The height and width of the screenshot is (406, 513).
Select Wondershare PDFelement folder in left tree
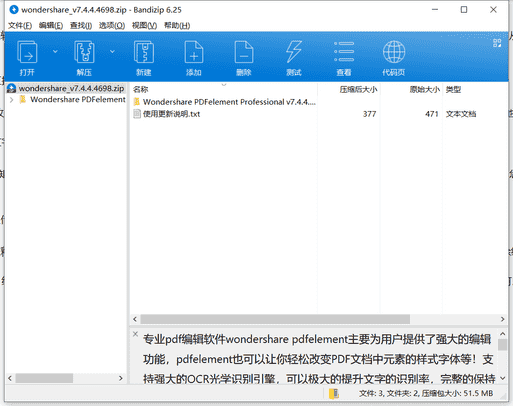click(x=78, y=99)
